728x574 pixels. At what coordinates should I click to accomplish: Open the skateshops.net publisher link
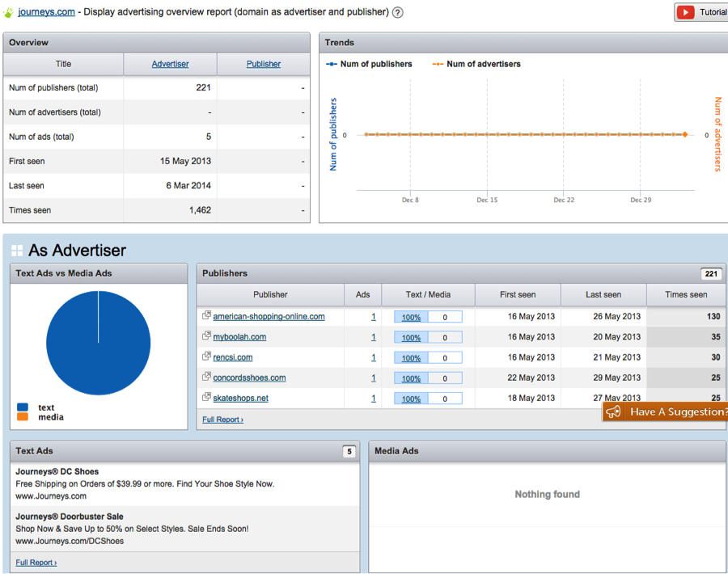(240, 398)
